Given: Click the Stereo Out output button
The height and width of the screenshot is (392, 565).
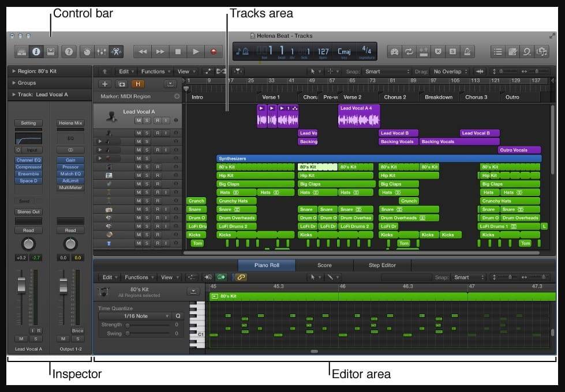Looking at the screenshot, I should click(x=28, y=212).
